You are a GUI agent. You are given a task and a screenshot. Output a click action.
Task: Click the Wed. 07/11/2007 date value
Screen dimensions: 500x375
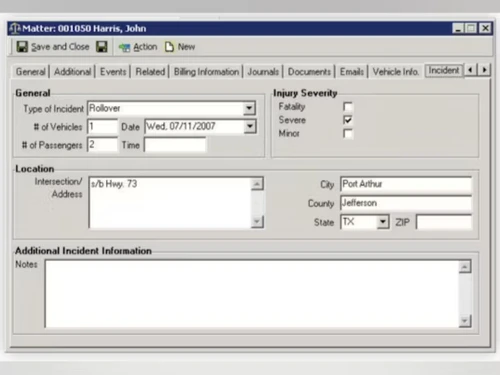click(181, 126)
